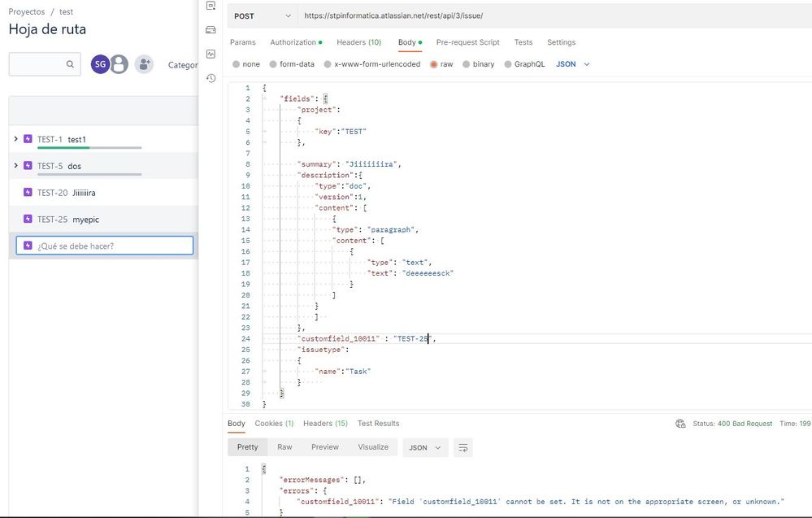Click the Hoja de ruta heading
812x518 pixels.
point(47,29)
